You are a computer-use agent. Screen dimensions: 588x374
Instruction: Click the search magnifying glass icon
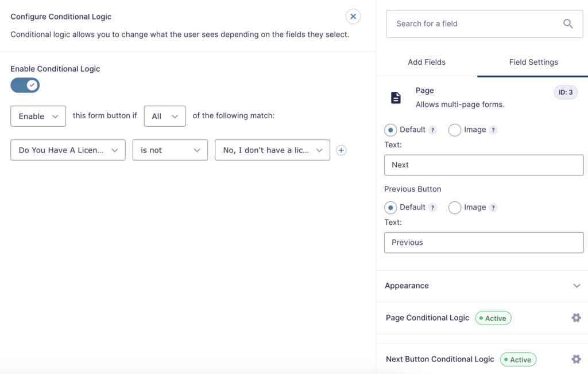(568, 24)
